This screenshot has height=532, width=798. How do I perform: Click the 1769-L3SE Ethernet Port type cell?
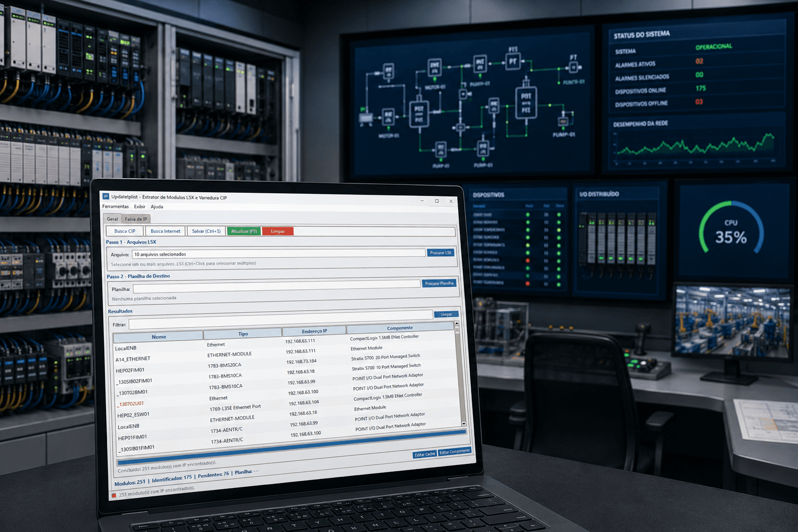point(235,408)
